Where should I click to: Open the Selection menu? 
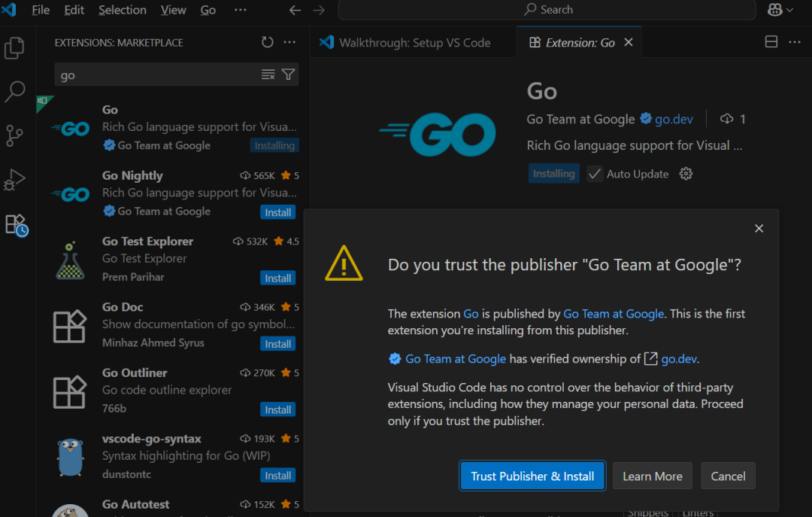123,10
